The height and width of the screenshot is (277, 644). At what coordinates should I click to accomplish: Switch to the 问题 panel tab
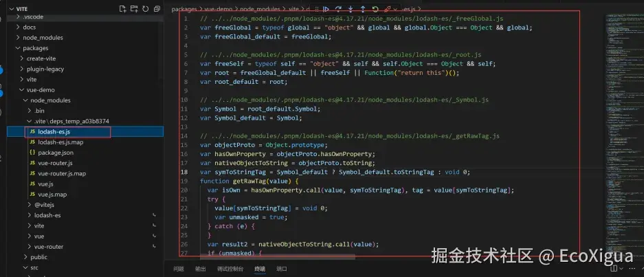pyautogui.click(x=179, y=269)
